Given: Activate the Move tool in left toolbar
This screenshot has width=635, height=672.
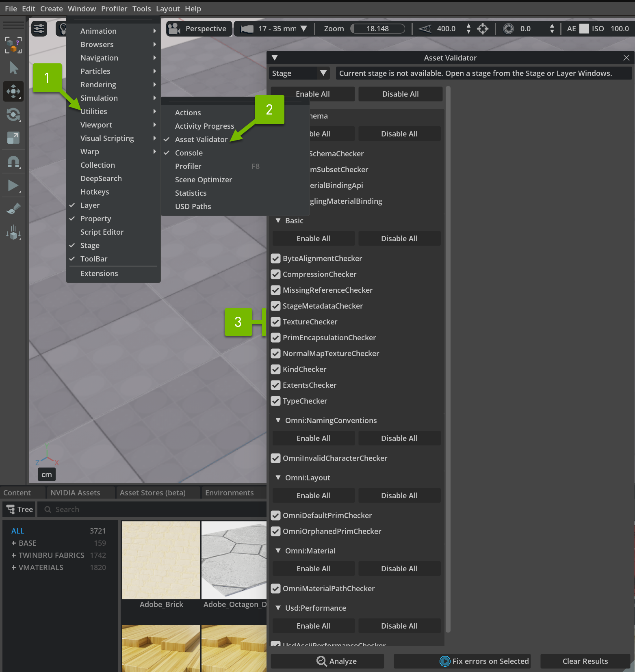Looking at the screenshot, I should (x=13, y=91).
